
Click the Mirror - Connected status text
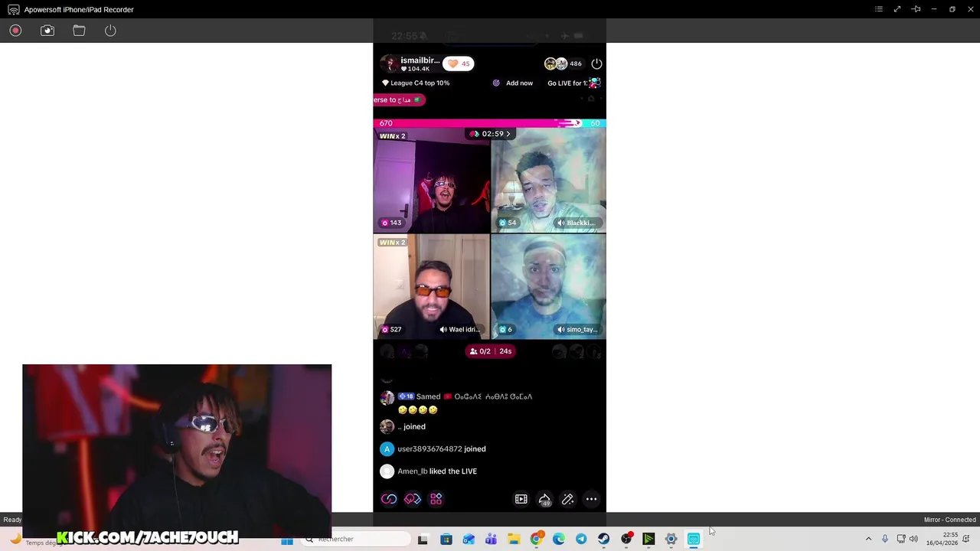(949, 520)
